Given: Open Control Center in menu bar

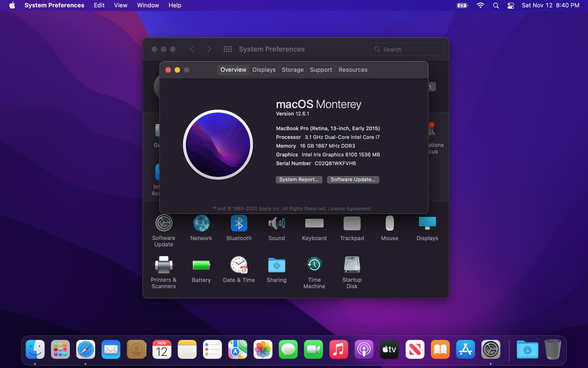Looking at the screenshot, I should click(x=510, y=5).
